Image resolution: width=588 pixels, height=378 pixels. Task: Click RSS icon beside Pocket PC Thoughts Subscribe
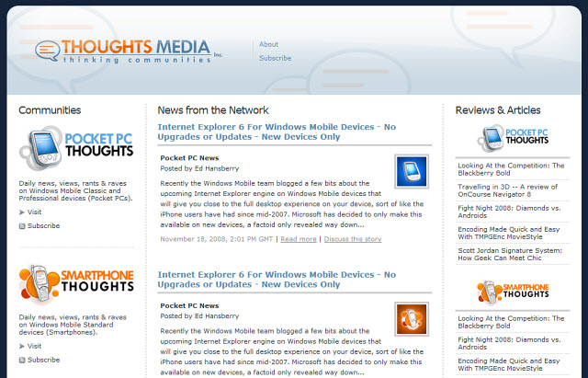click(x=22, y=226)
